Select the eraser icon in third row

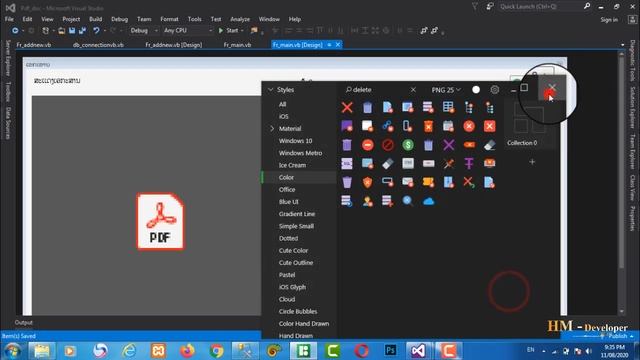(489, 144)
